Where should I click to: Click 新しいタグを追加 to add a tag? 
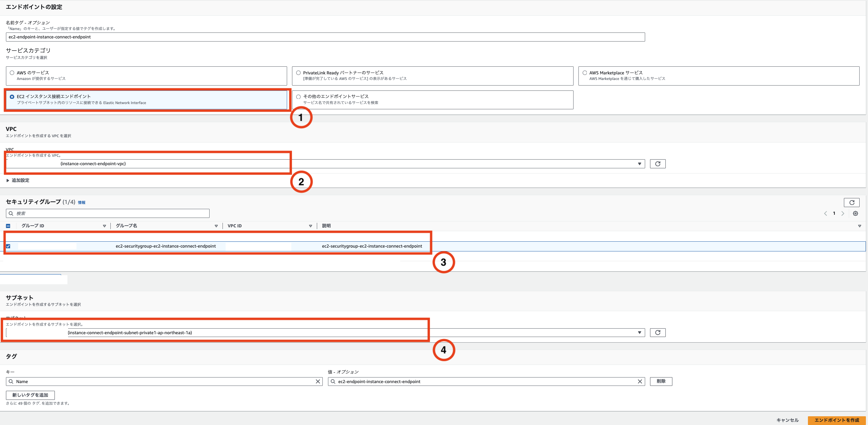30,395
